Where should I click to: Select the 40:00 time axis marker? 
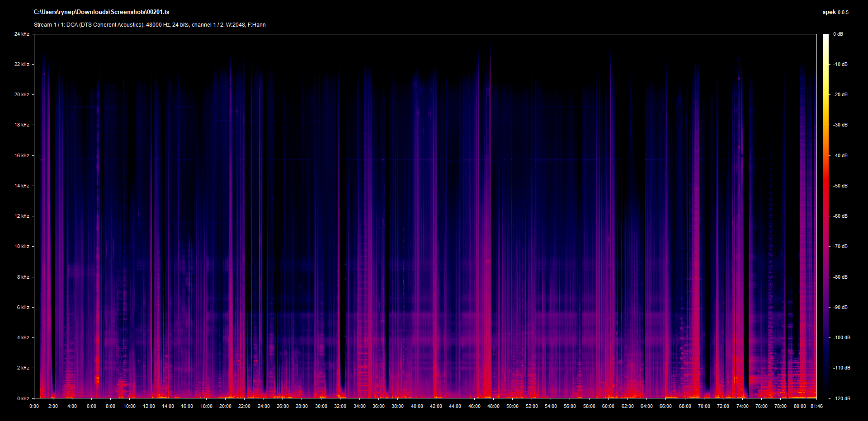tap(417, 406)
